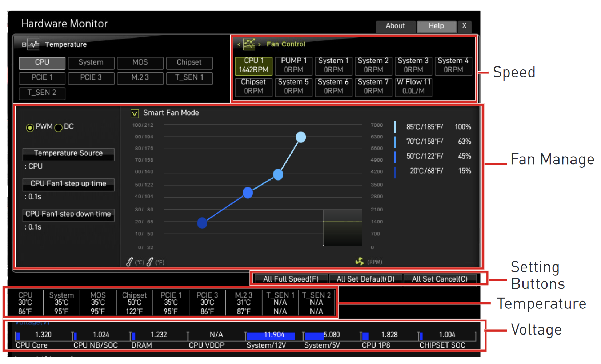Click the right arrow beside Fan Control

coord(259,45)
